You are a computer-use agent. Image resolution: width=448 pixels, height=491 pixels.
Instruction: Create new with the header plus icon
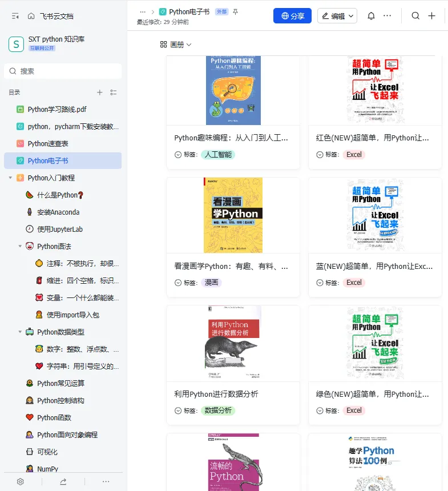tap(431, 15)
